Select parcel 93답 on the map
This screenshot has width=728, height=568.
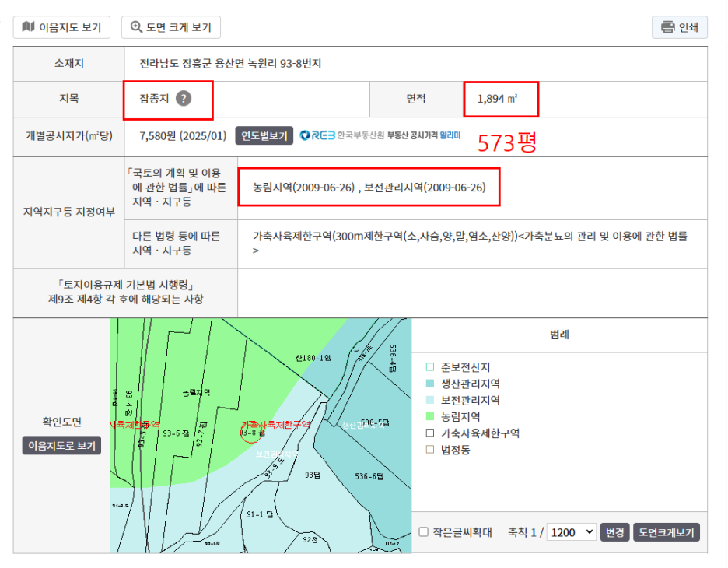click(313, 475)
